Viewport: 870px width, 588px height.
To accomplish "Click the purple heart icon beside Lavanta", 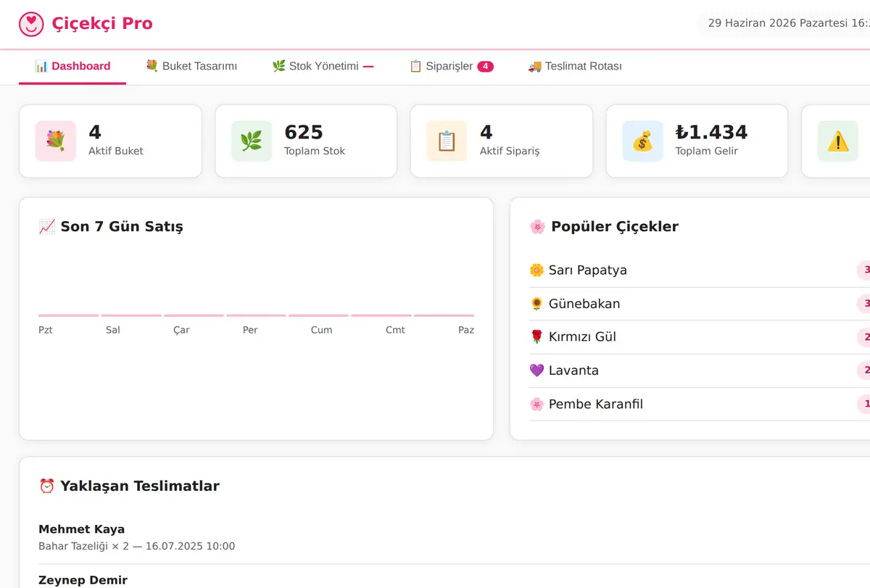I will (536, 370).
